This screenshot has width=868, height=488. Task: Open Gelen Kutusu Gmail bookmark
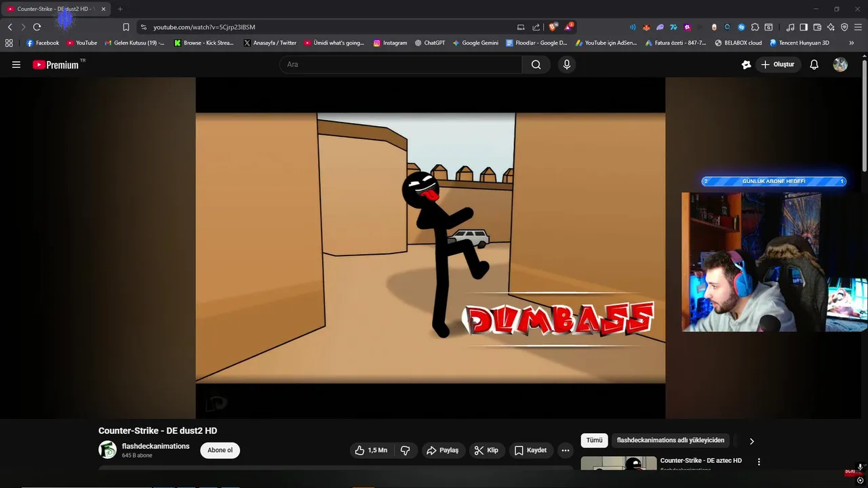point(135,43)
